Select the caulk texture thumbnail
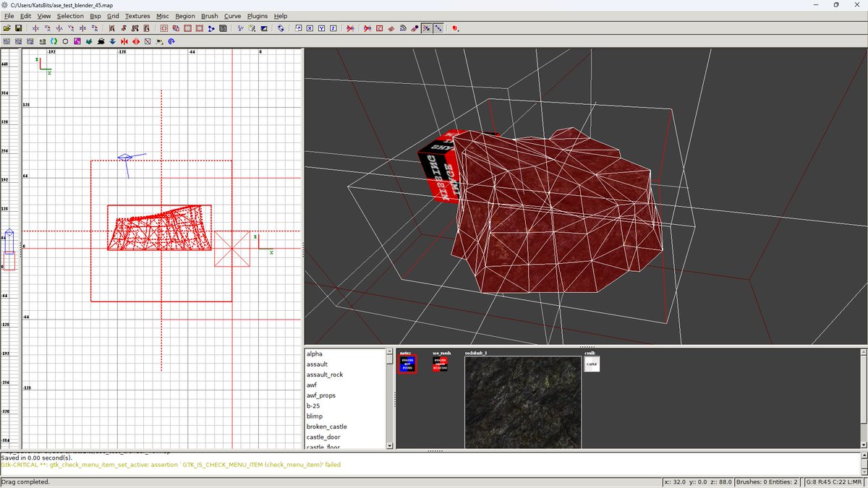Image resolution: width=868 pixels, height=488 pixels. click(x=592, y=364)
